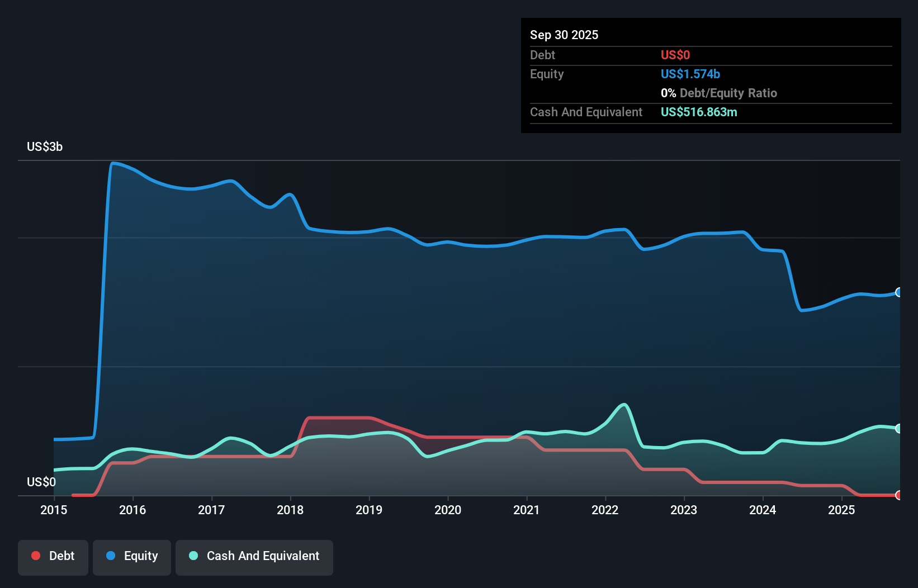
Task: Click the US$3b gridline label
Action: (45, 146)
